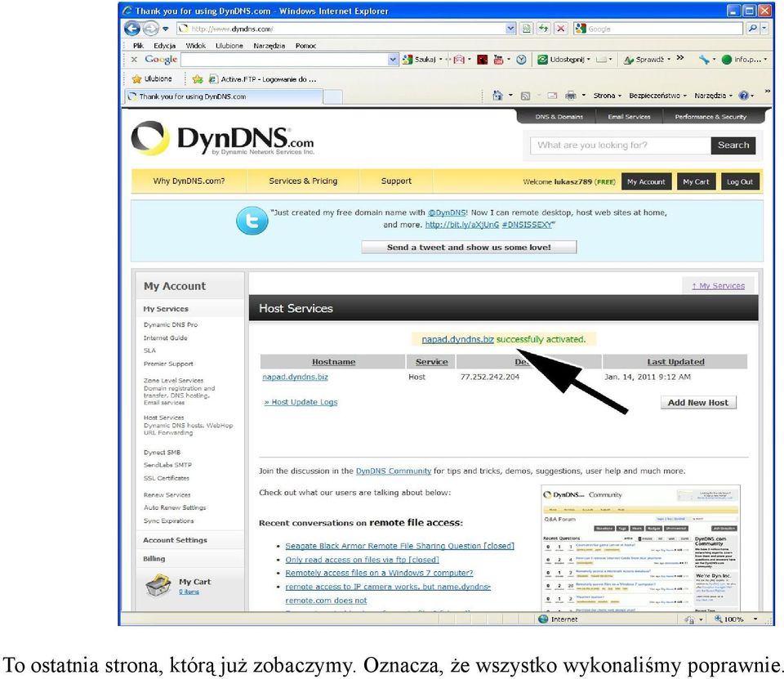Open the Performance & Security tab
This screenshot has height=679, width=784.
pos(710,117)
